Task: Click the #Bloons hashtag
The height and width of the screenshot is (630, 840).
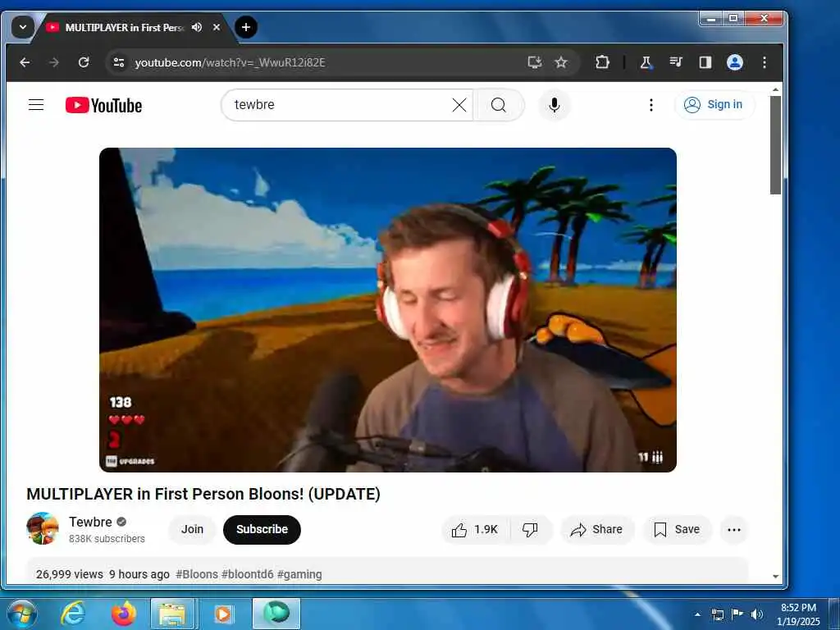Action: [197, 574]
